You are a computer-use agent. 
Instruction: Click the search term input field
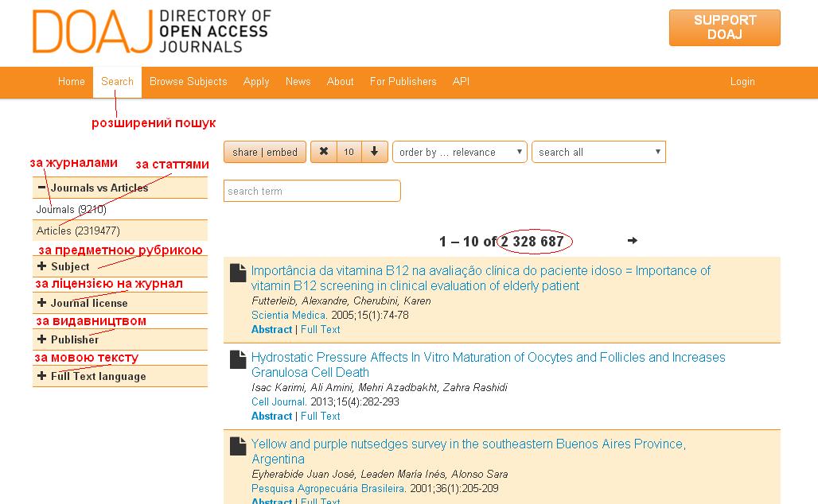[311, 191]
